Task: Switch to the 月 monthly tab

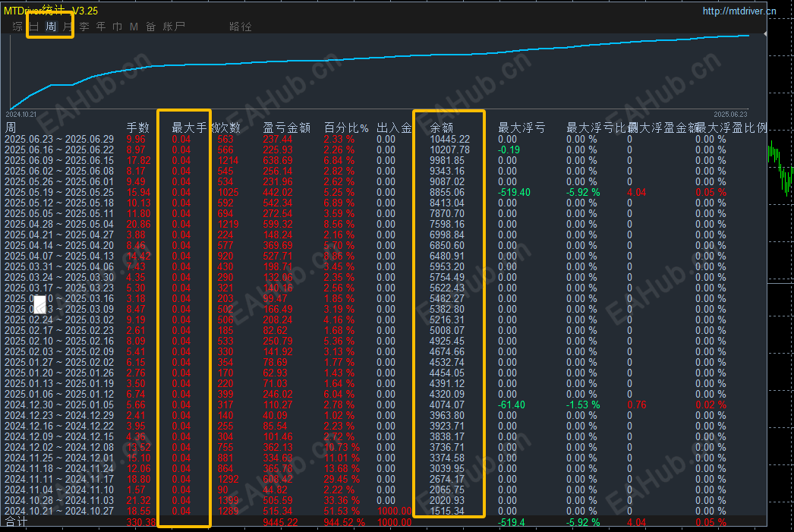Action: pyautogui.click(x=68, y=27)
